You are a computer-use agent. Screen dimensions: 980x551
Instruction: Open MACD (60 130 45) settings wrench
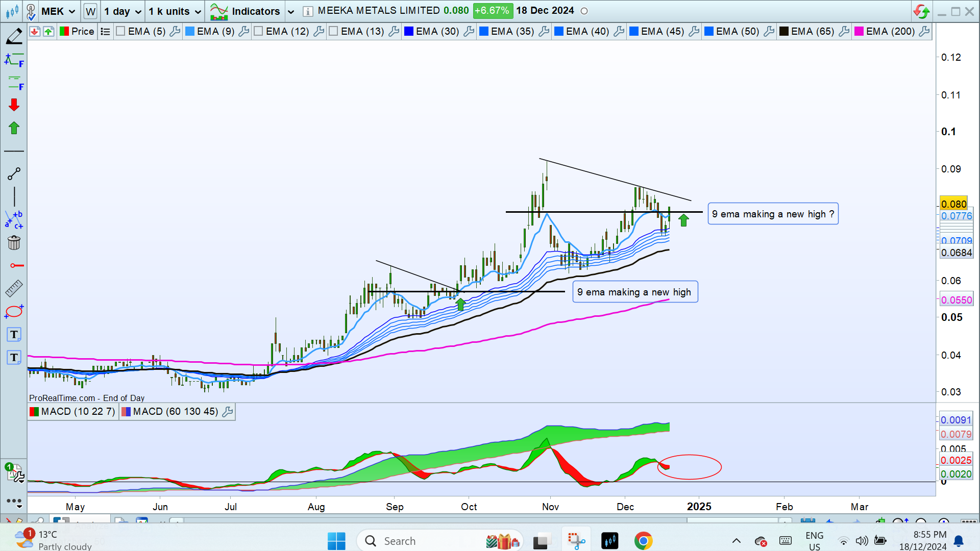point(228,412)
